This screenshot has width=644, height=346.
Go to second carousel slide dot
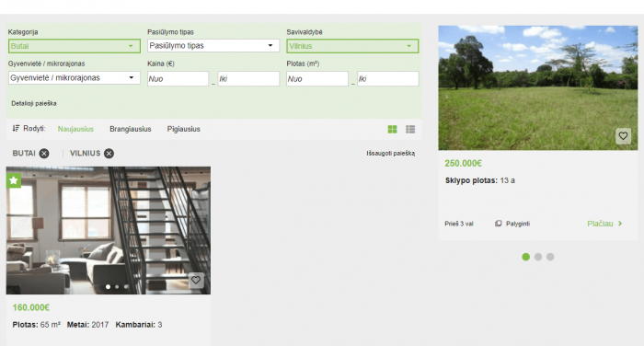coord(538,257)
